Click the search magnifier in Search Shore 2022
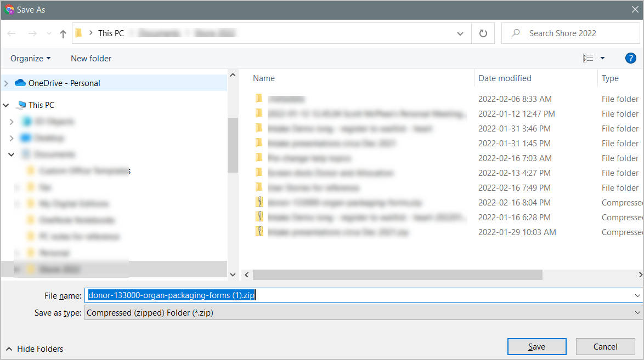644x360 pixels. [515, 33]
